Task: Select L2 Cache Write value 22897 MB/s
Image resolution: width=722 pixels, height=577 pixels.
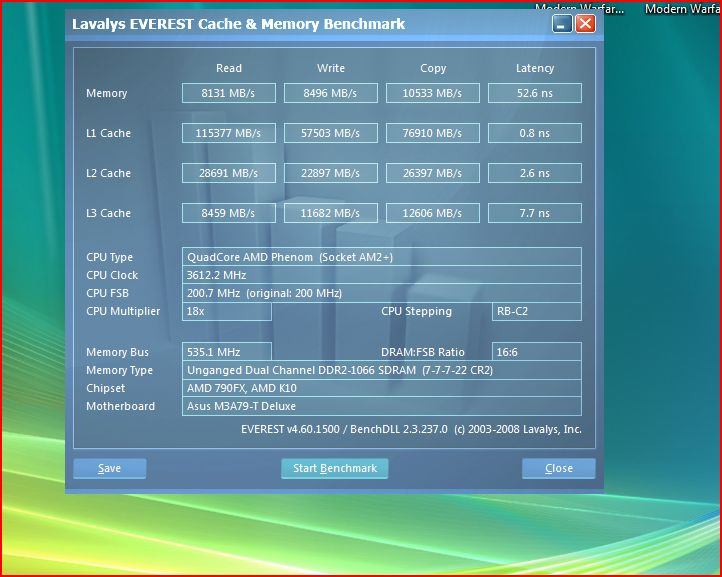Action: (331, 173)
